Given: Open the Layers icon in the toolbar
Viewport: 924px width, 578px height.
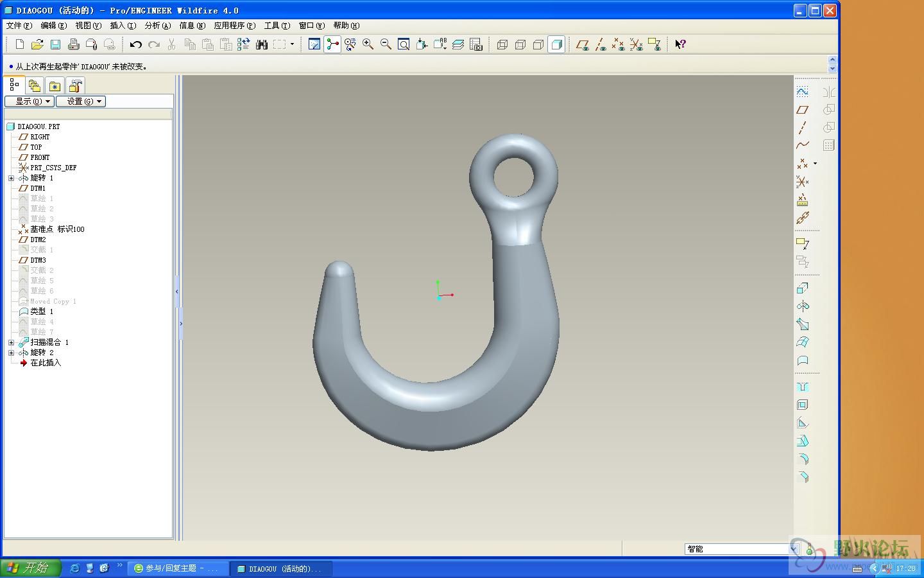Looking at the screenshot, I should tap(458, 44).
